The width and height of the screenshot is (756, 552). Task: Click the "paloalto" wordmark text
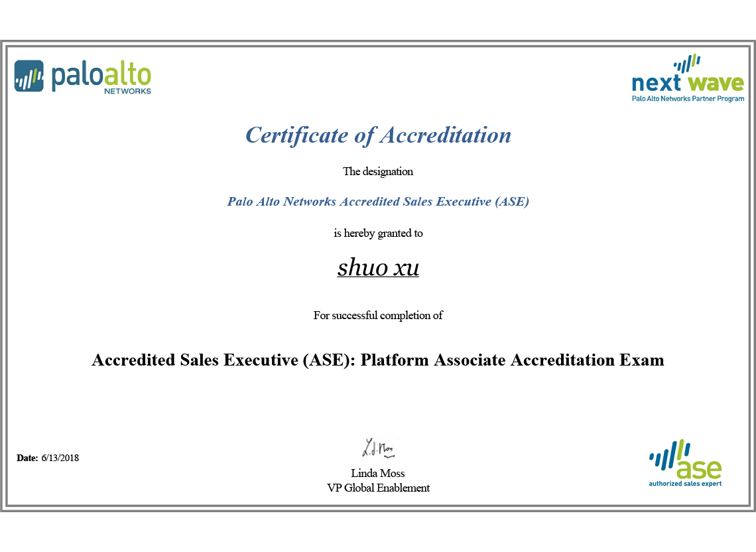tap(101, 74)
